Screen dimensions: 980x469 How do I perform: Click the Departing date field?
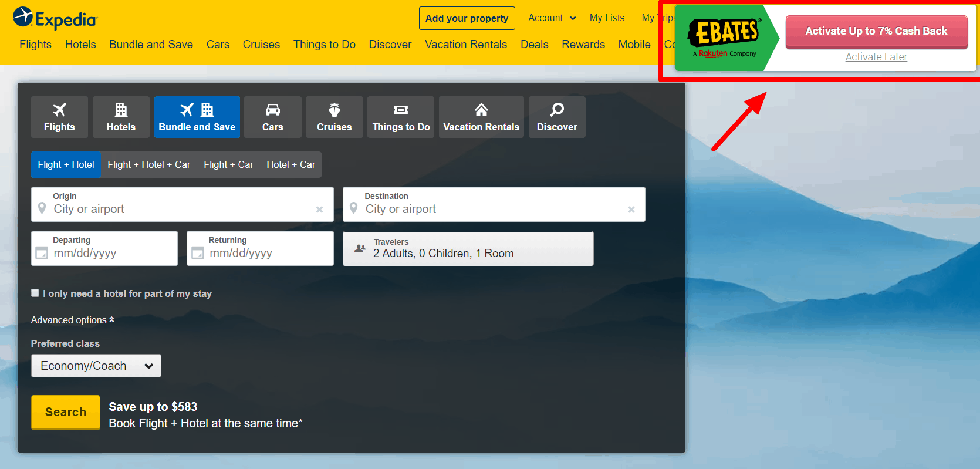pyautogui.click(x=104, y=248)
